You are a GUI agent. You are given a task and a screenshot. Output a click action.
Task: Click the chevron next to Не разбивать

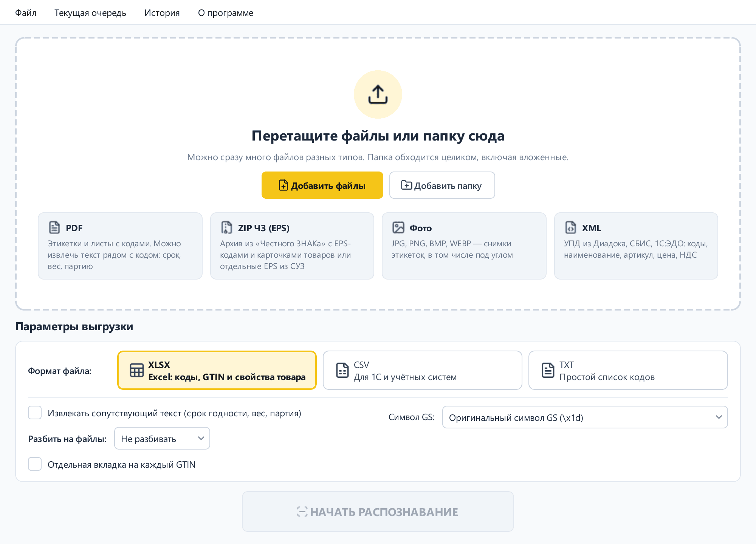coord(201,438)
